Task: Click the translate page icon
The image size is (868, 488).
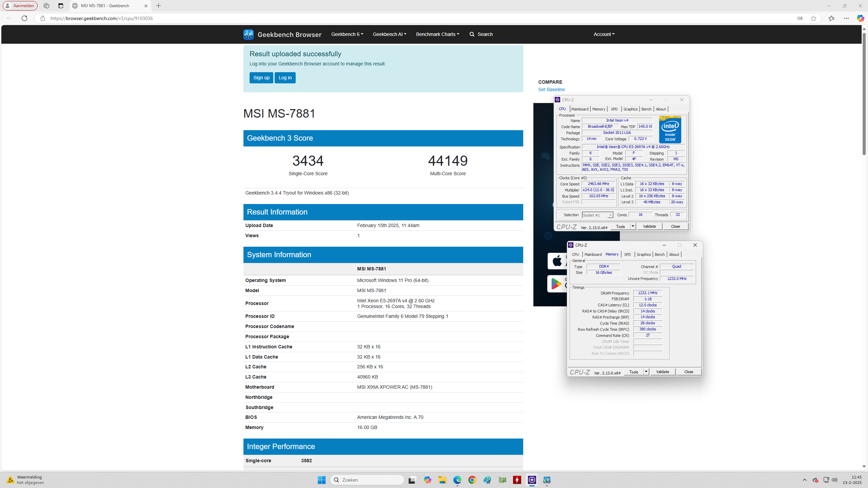Action: click(x=800, y=18)
